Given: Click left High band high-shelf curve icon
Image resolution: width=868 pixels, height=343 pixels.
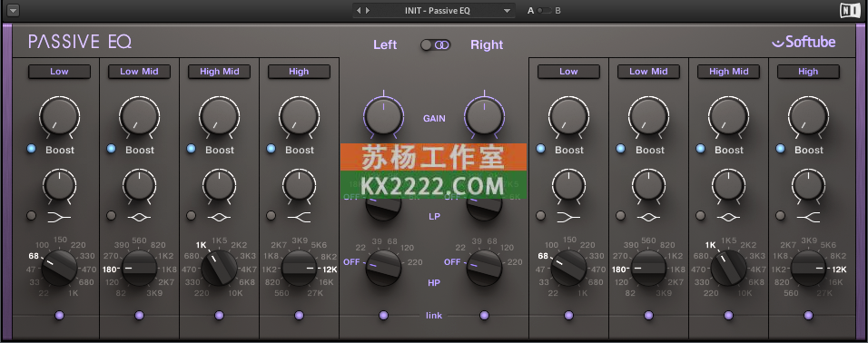Looking at the screenshot, I should click(299, 218).
